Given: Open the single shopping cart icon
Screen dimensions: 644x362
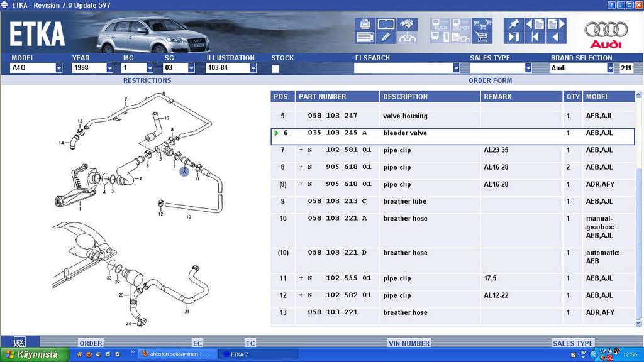Looking at the screenshot, I should pos(482,38).
